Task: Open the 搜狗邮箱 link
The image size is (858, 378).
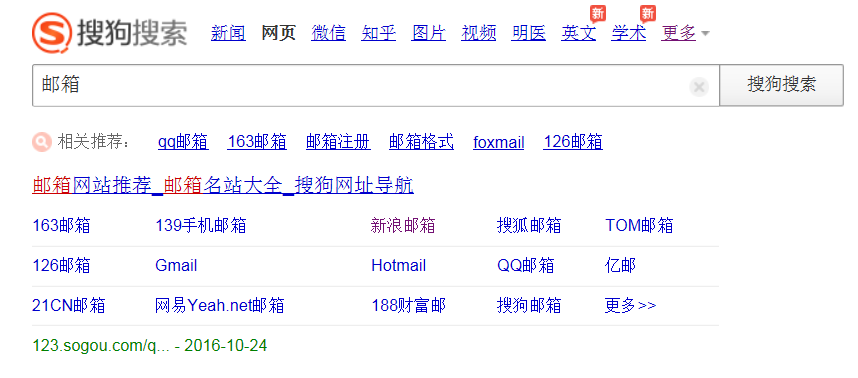Action: (529, 305)
